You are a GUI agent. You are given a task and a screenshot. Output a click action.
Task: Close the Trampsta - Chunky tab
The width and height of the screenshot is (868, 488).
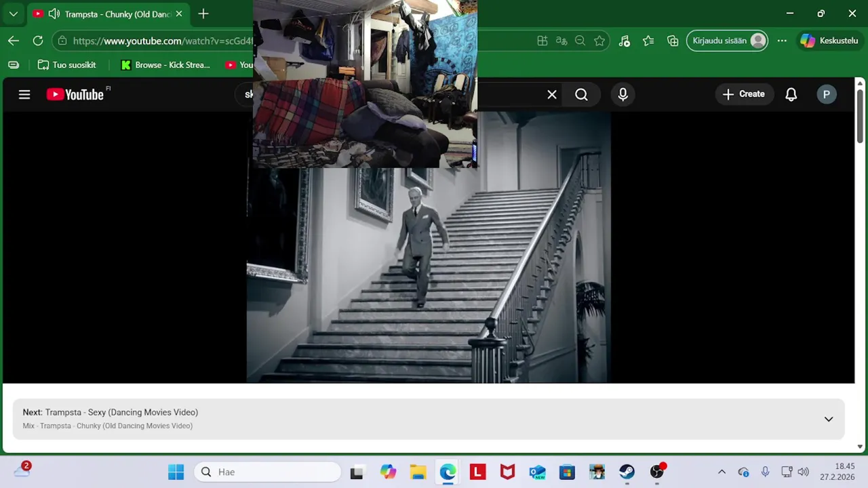coord(179,14)
